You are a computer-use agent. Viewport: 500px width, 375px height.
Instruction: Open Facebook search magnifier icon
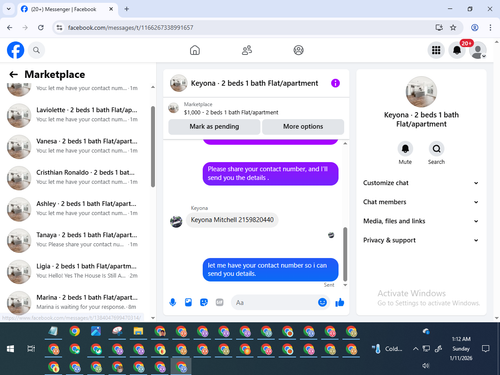[36, 50]
